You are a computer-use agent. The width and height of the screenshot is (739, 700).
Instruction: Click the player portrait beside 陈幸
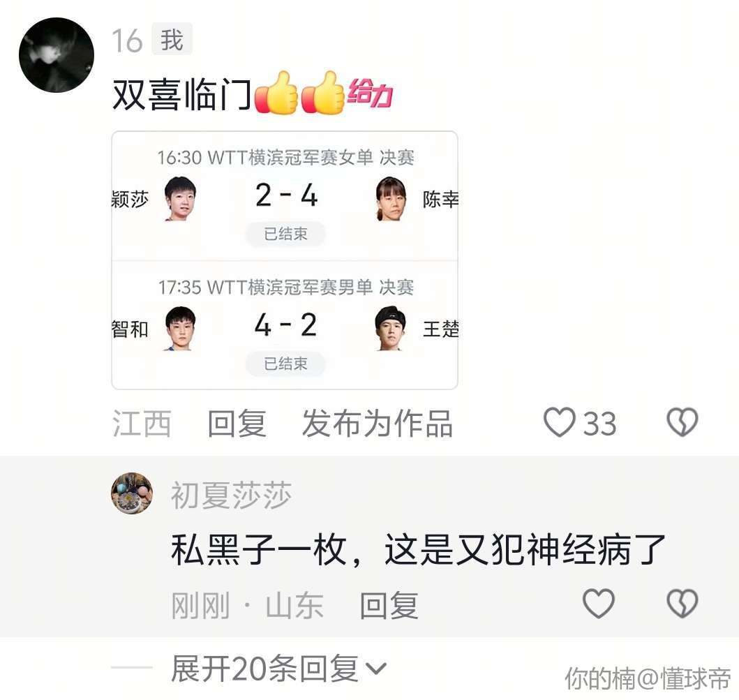[x=391, y=198]
